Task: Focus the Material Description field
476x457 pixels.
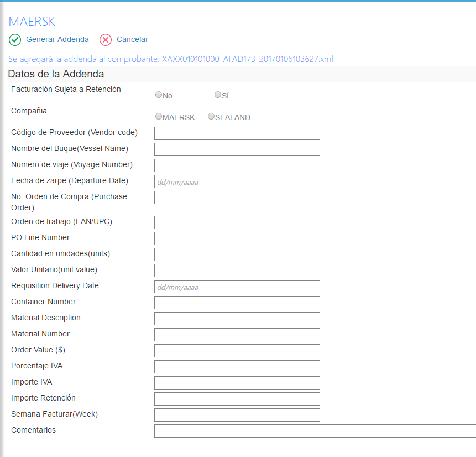Action: 237,319
